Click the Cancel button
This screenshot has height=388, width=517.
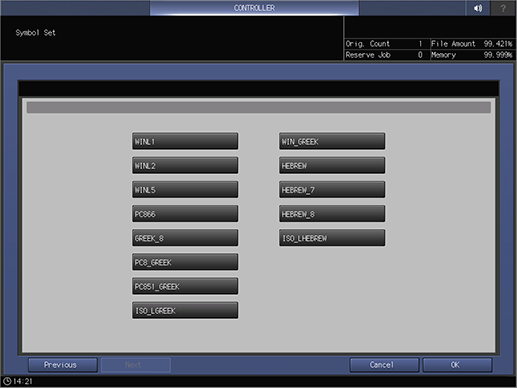click(x=384, y=365)
